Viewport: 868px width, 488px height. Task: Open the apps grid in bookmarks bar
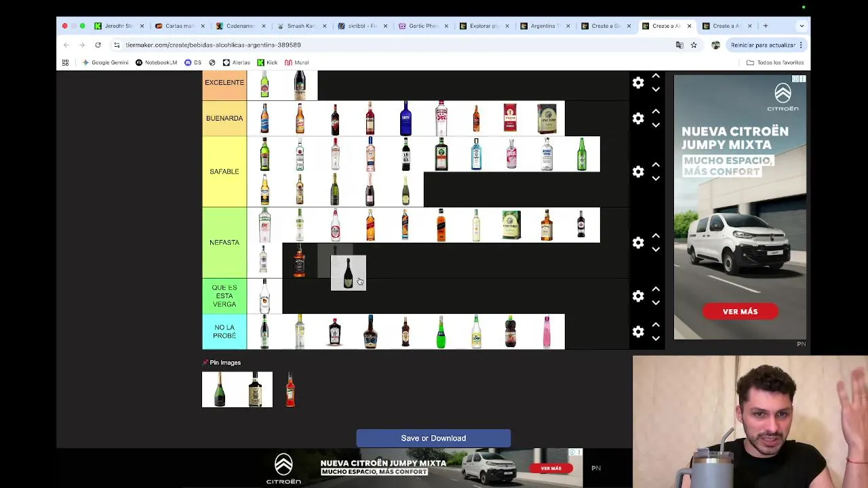(x=65, y=62)
